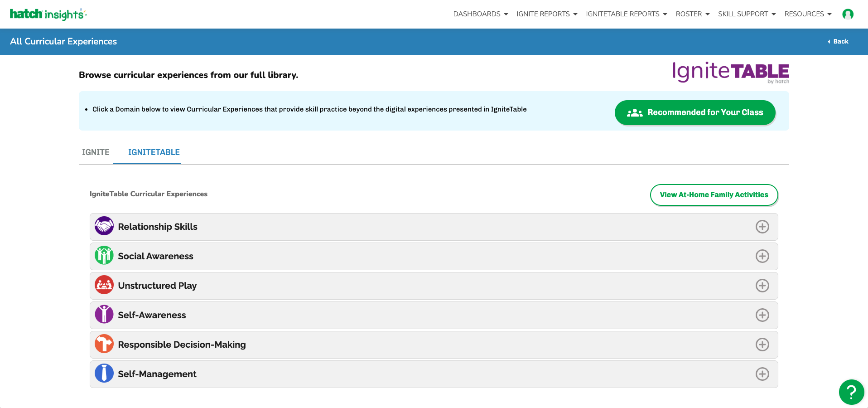Open the help question mark button
Viewport: 868px width, 408px height.
851,392
